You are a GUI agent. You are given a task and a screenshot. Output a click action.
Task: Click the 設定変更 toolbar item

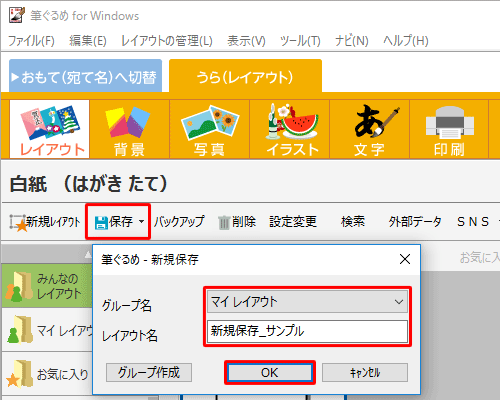293,222
